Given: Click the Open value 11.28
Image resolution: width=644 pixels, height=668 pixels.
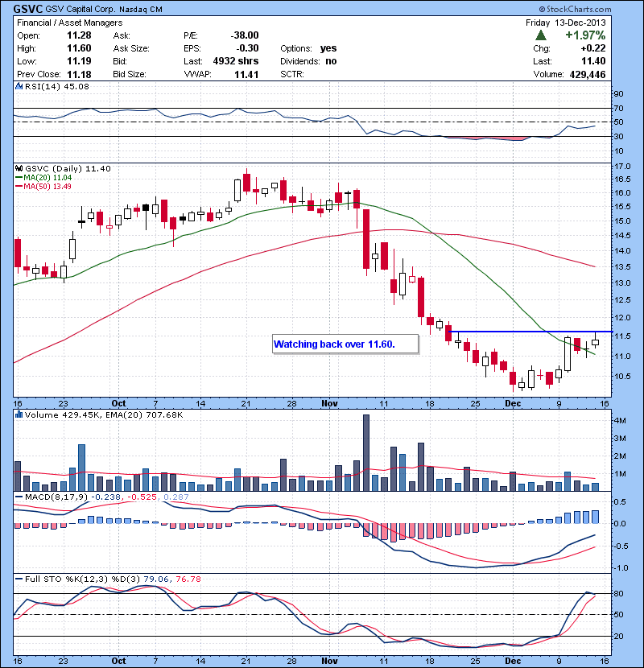Looking at the screenshot, I should 79,35.
